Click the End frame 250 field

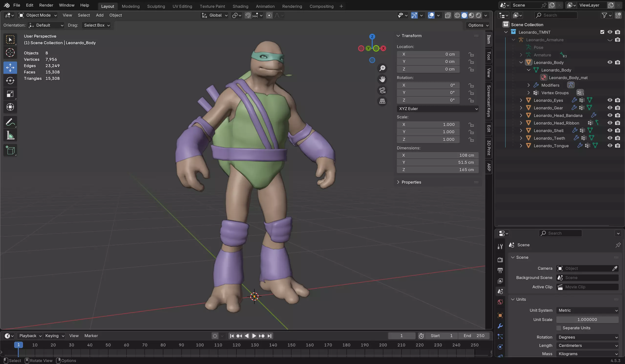474,336
